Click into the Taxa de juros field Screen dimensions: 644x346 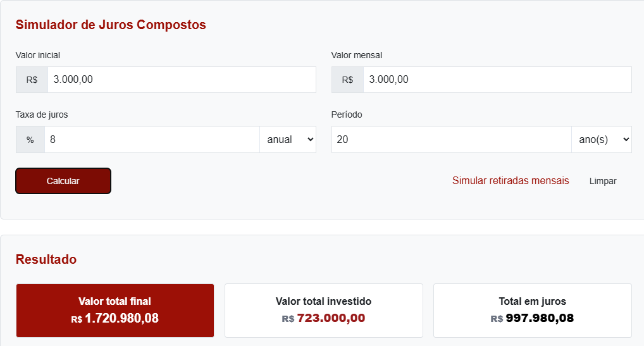(x=152, y=139)
